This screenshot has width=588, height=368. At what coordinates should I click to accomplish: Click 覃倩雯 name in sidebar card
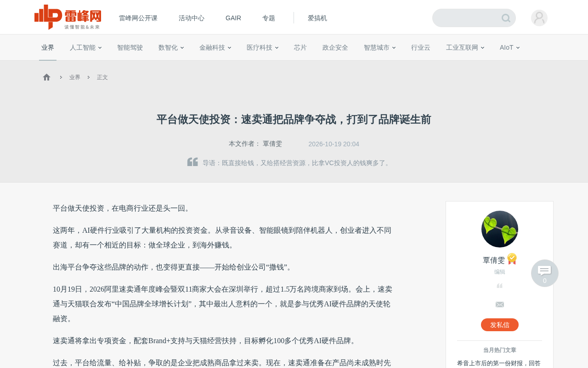494,260
